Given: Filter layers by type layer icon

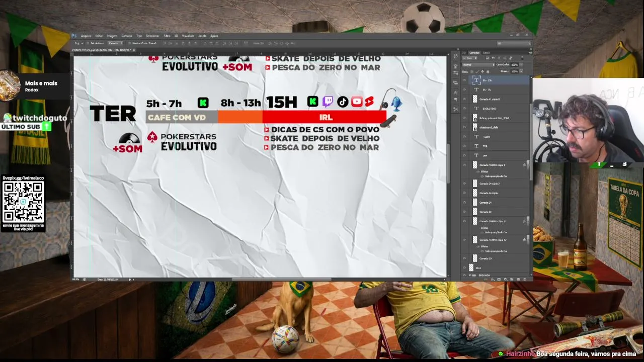Looking at the screenshot, I should (x=499, y=58).
